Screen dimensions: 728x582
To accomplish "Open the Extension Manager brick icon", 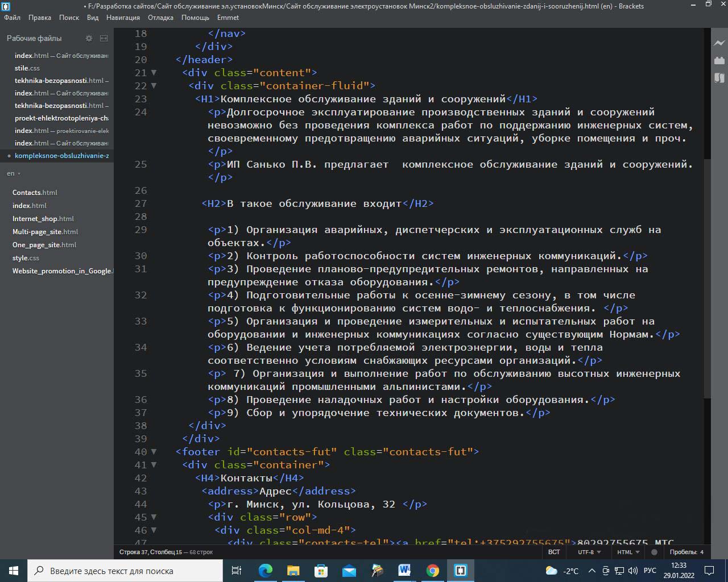I will click(719, 60).
